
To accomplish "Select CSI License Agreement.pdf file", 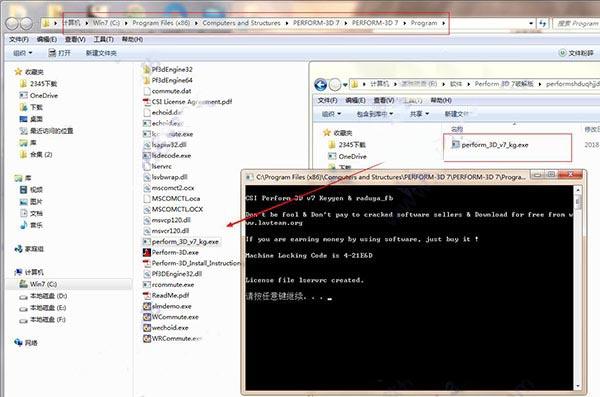I will [x=188, y=102].
